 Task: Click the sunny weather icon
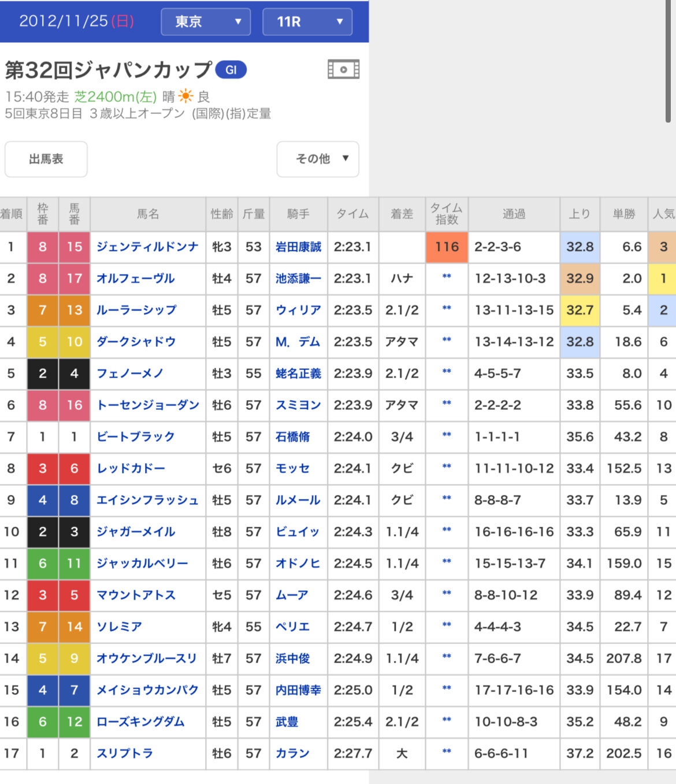point(186,96)
